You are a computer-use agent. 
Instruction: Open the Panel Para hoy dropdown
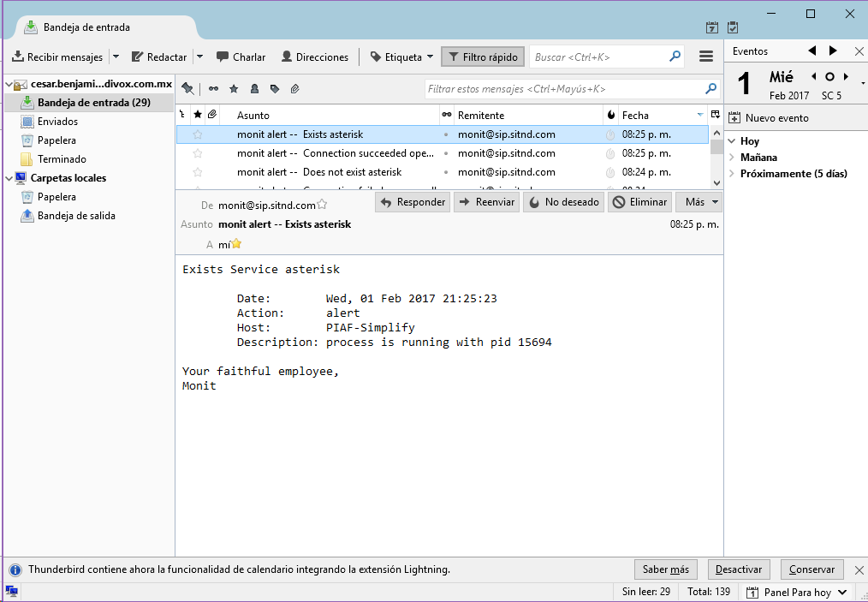tap(798, 593)
